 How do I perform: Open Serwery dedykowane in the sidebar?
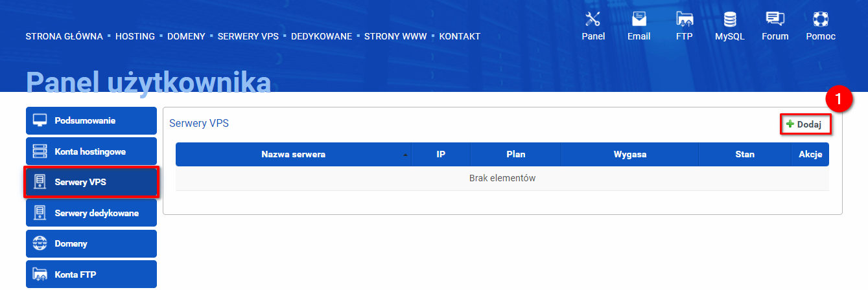[91, 212]
